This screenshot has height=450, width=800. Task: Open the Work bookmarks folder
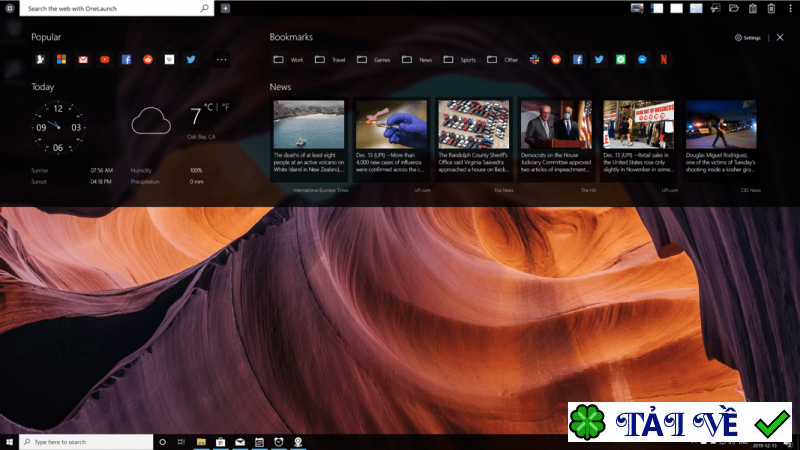click(x=288, y=60)
